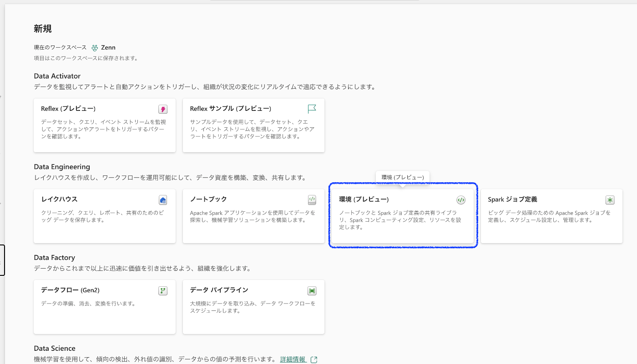Click the Spark ジョブ定義 card description text
This screenshot has width=637, height=364.
click(549, 216)
